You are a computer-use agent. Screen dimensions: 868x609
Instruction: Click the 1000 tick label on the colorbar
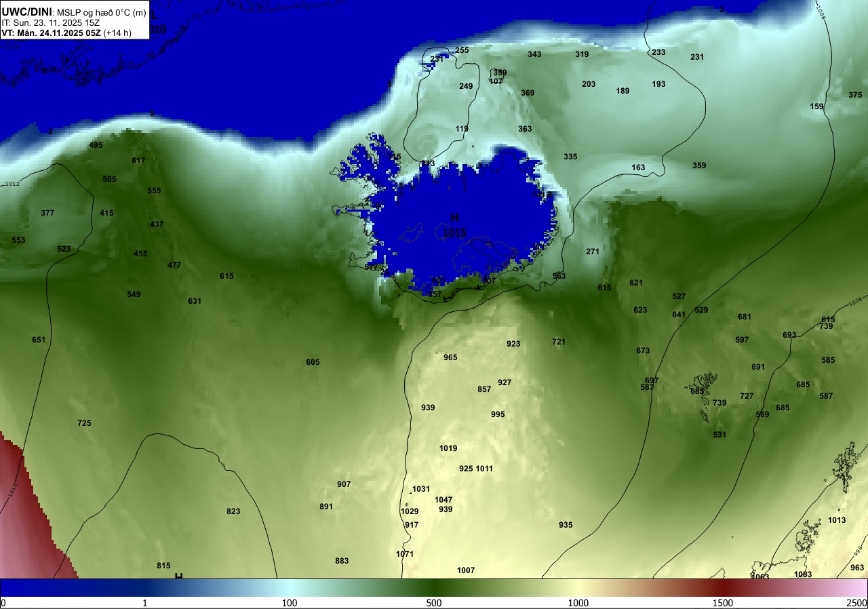pos(578,603)
